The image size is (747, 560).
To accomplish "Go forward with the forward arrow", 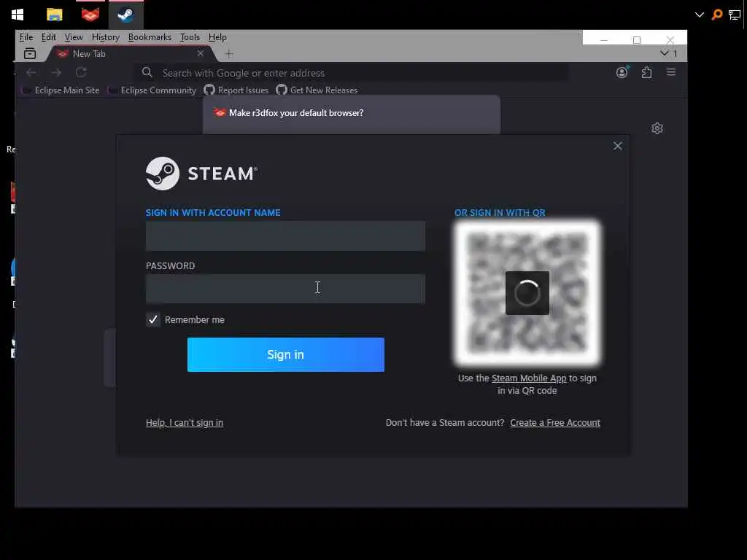I will point(56,72).
